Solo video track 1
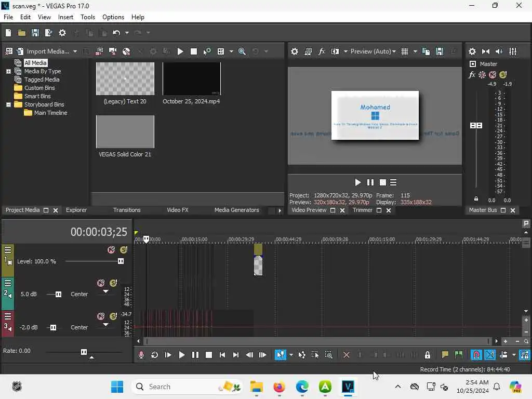 (124, 250)
